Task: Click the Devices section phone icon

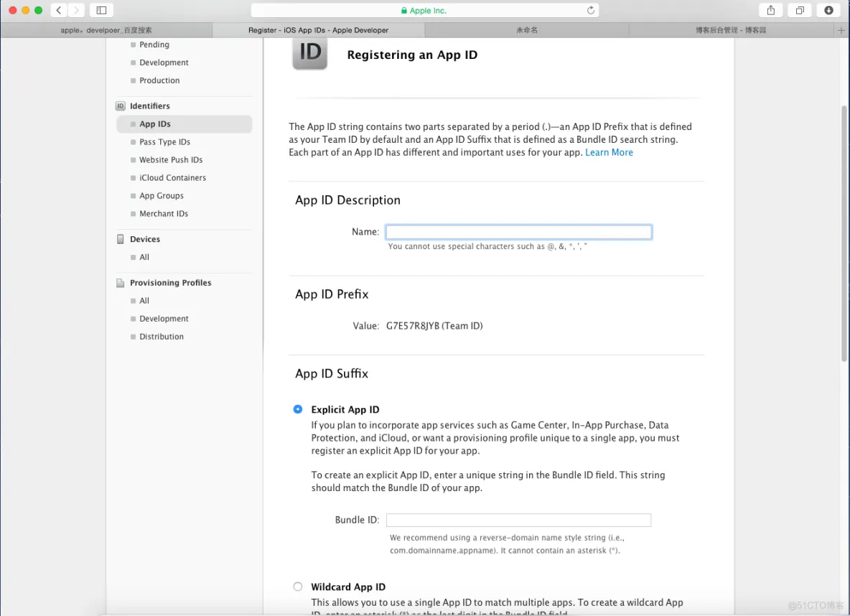Action: pos(121,239)
